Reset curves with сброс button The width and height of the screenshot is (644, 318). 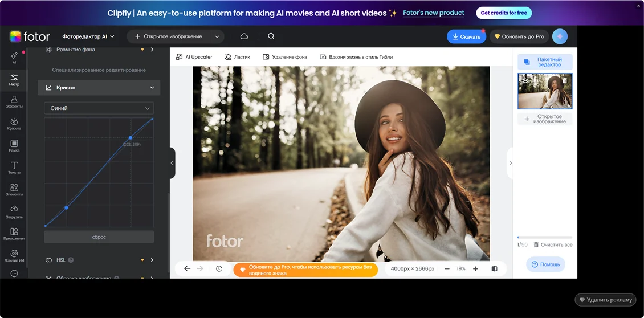pyautogui.click(x=99, y=237)
